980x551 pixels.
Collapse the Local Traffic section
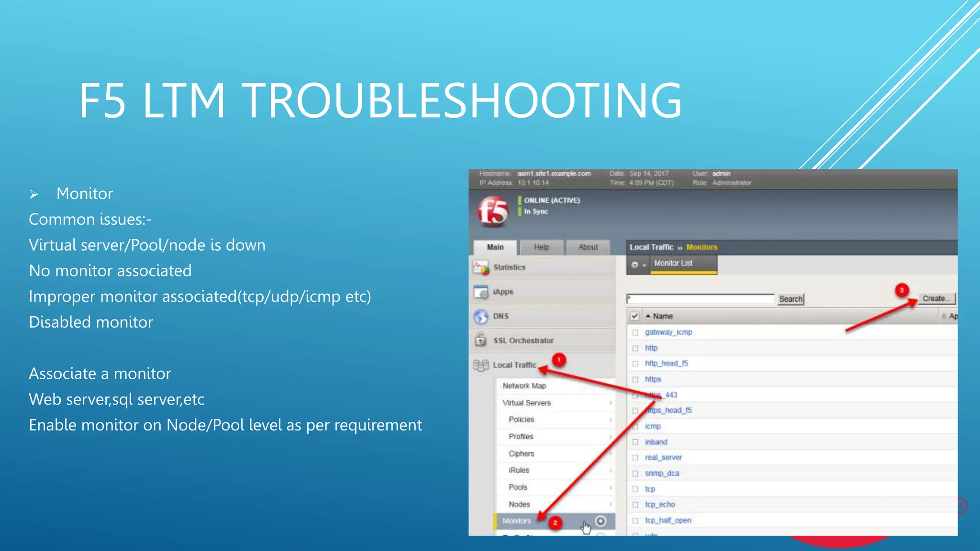click(x=514, y=365)
